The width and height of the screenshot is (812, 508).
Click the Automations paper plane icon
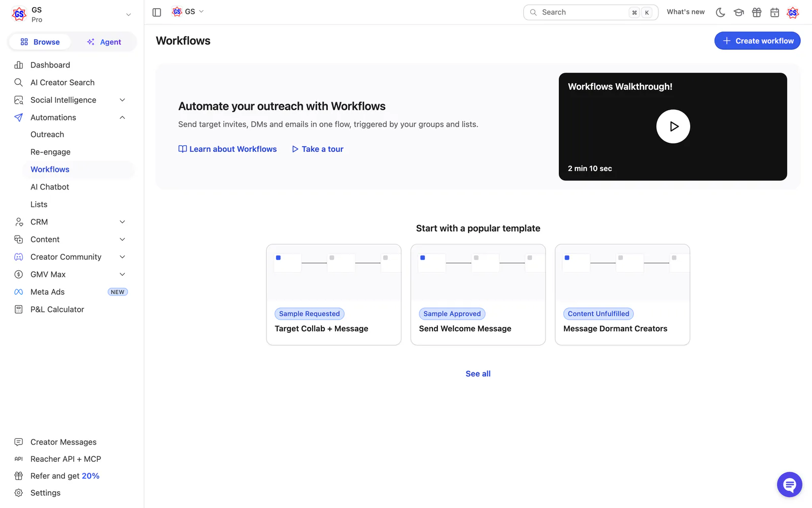point(19,117)
